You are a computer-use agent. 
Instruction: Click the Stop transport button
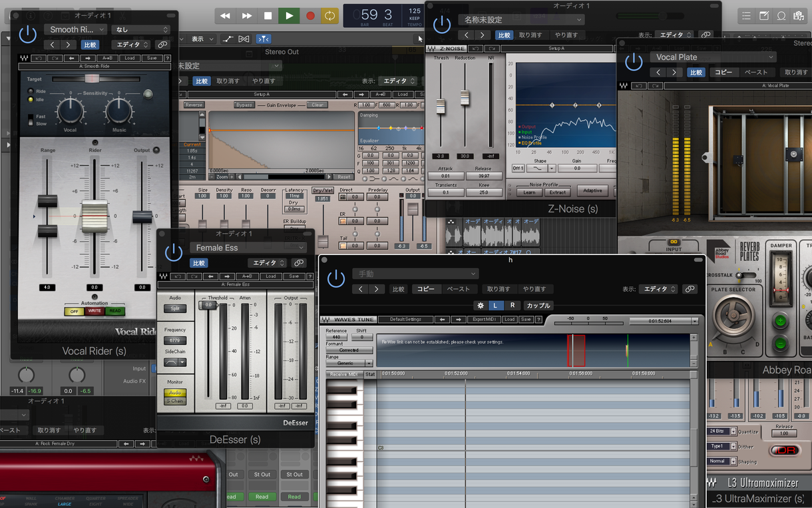coord(268,15)
